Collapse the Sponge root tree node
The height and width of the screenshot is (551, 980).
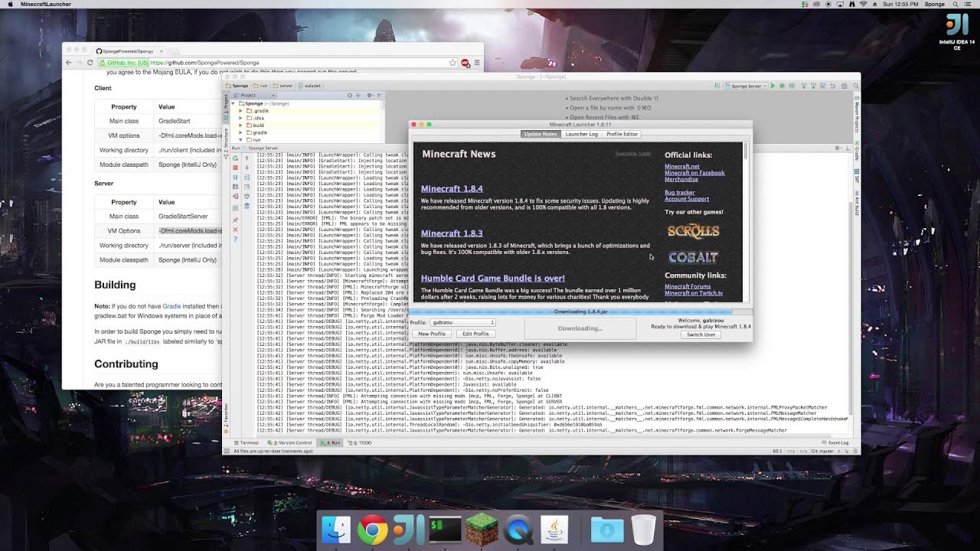pos(233,103)
